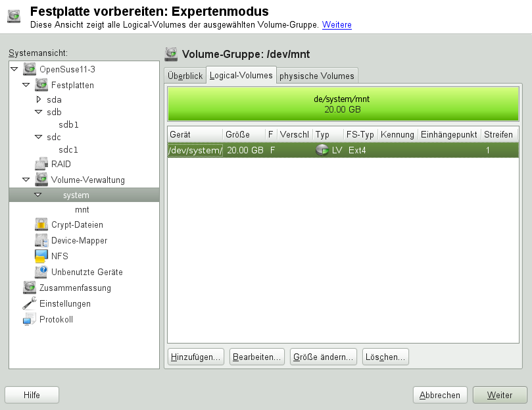This screenshot has width=532, height=410.
Task: Open the NFS icon
Action: 41,256
